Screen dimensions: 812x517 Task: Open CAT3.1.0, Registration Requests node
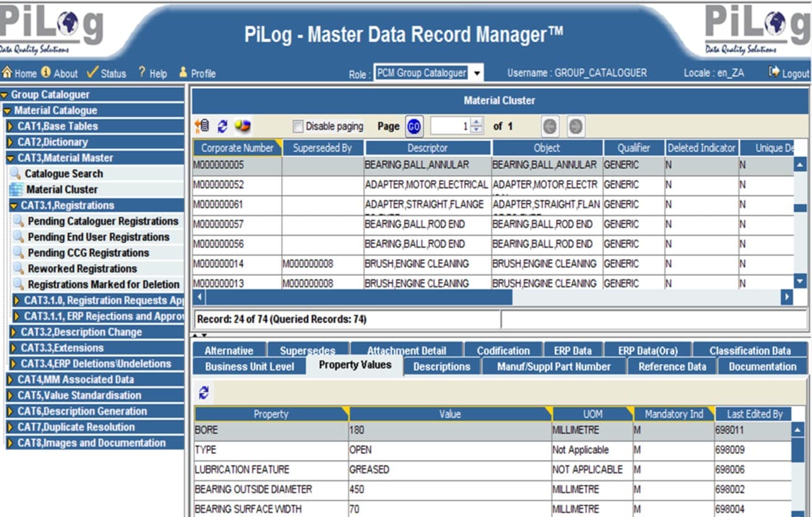(x=99, y=300)
